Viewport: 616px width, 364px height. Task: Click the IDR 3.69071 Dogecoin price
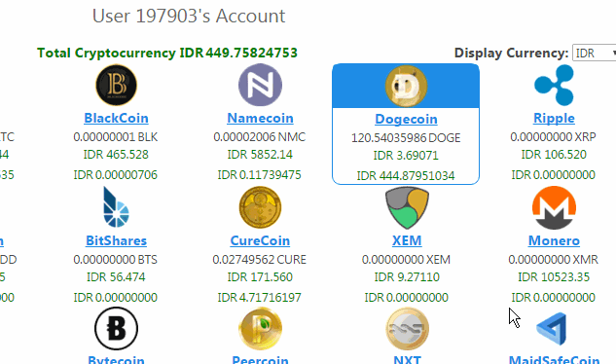point(406,156)
